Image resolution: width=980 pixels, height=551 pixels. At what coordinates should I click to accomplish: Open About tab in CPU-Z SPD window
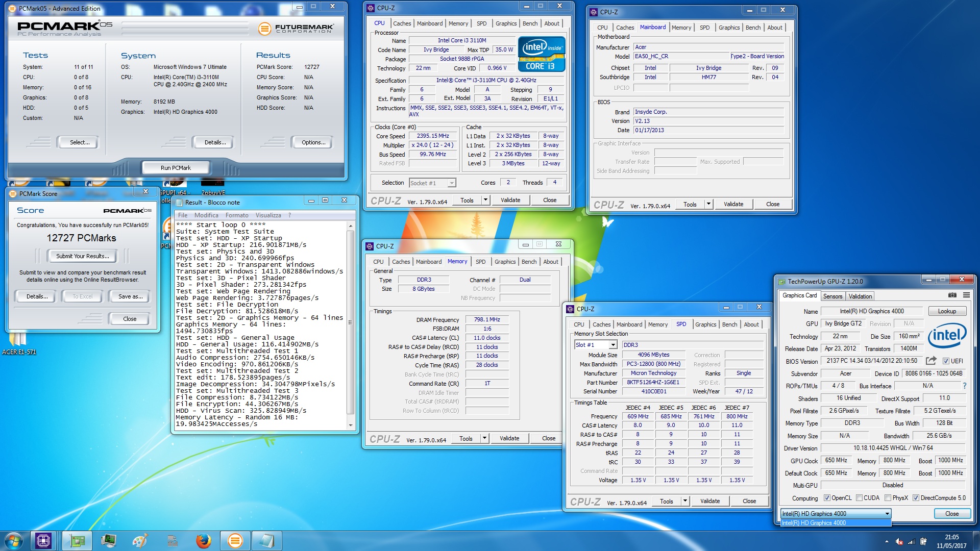point(751,324)
